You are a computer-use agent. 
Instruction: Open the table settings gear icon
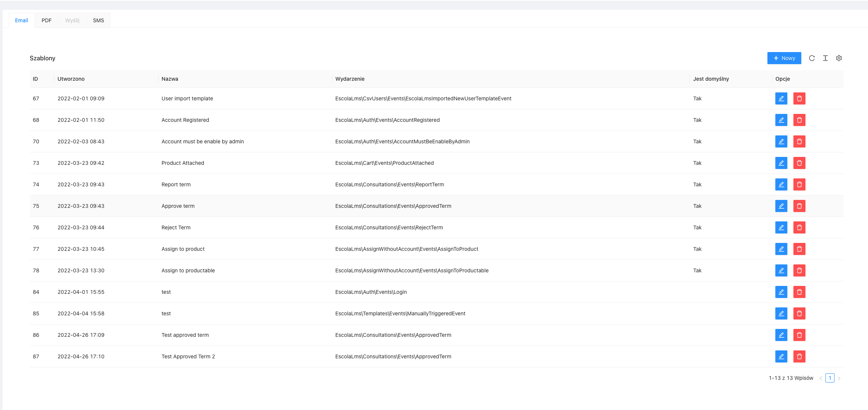point(839,58)
